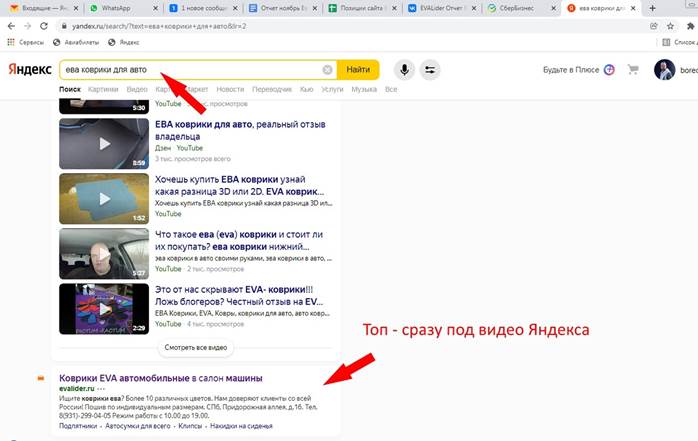Screen dimensions: 698x441
Task: Switch to the Позиции сайта browser tab
Action: (x=361, y=8)
